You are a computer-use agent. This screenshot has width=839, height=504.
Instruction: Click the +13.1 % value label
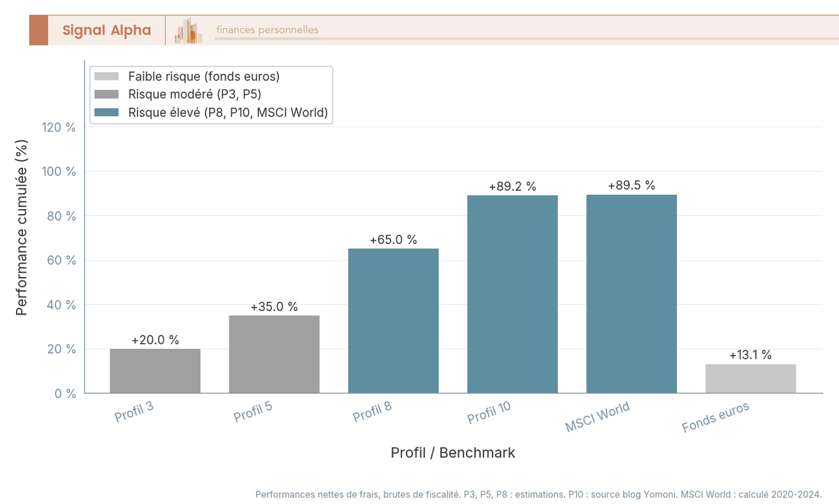click(x=750, y=355)
